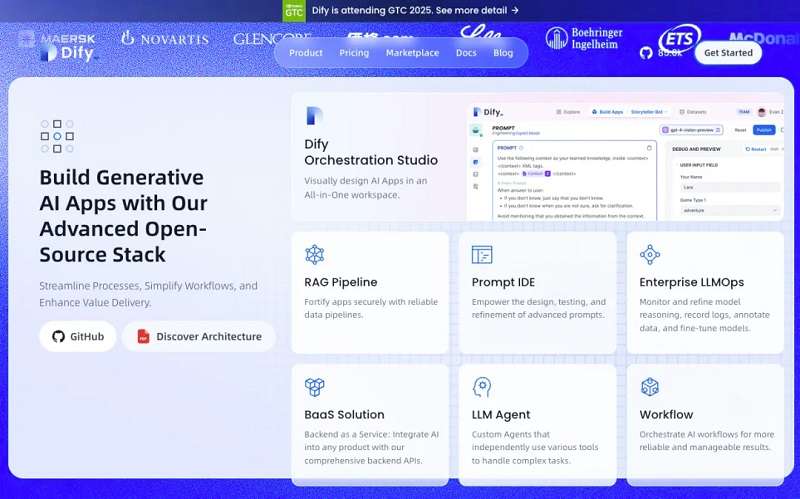Open the Game Type adventure dropdown
The width and height of the screenshot is (800, 499).
click(x=730, y=210)
